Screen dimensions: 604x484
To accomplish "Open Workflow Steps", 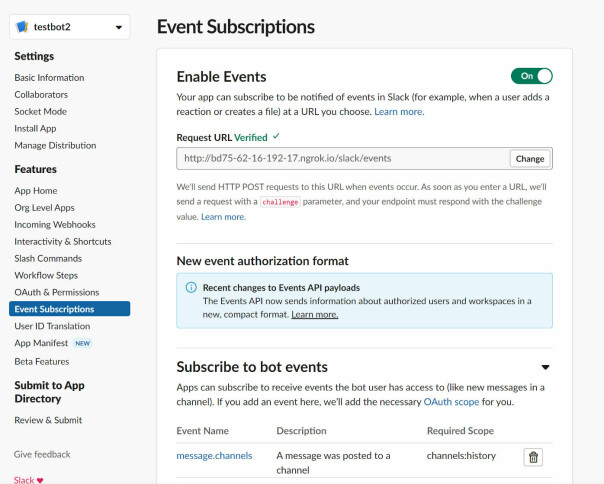I will tap(46, 275).
